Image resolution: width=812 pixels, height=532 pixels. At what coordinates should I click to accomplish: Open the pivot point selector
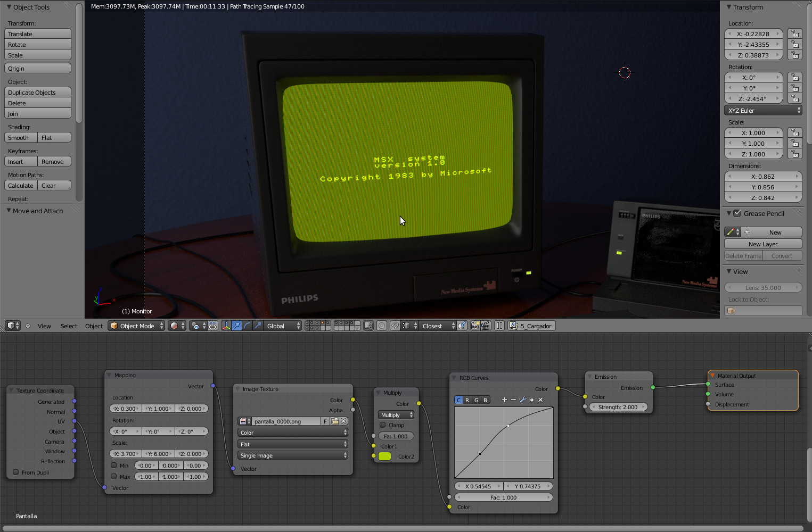click(x=199, y=326)
